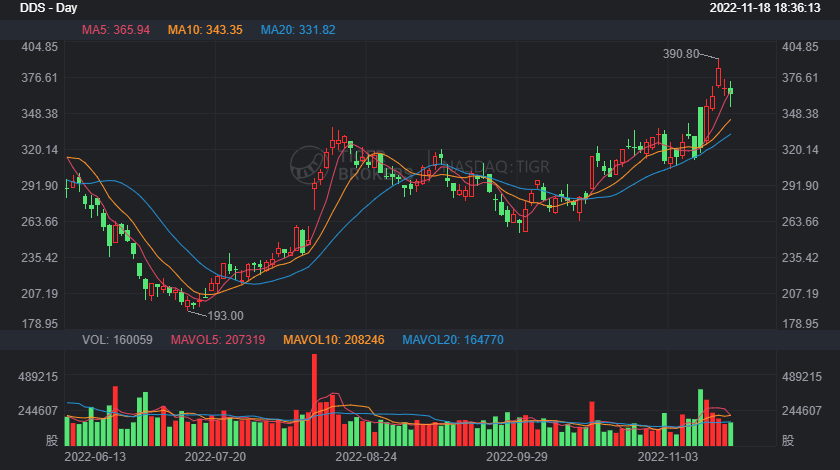Click the tallest red volume bar in August
840x470 pixels.
click(314, 400)
